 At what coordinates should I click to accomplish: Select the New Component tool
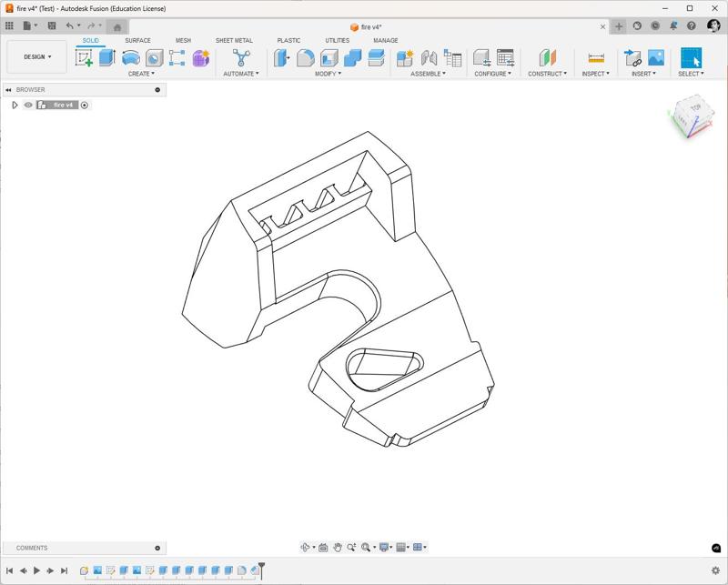tap(405, 58)
